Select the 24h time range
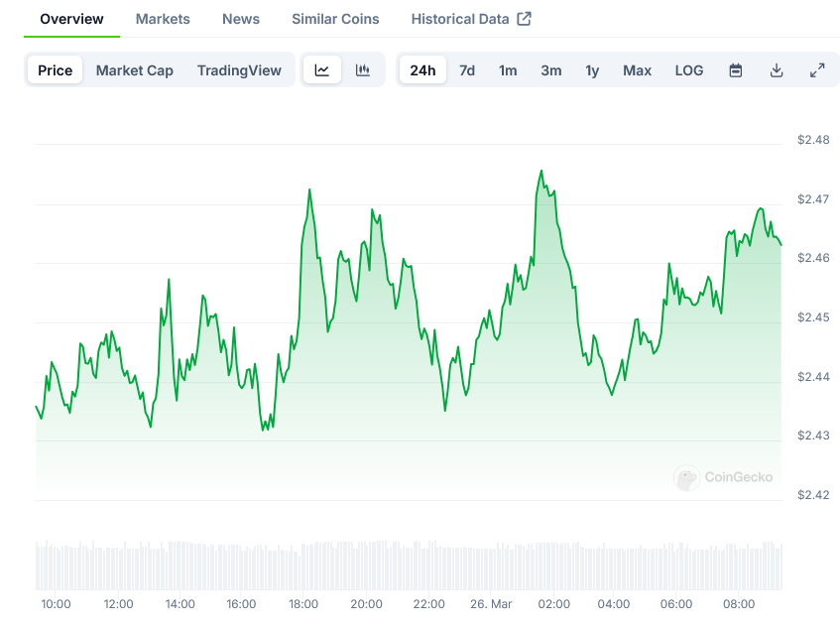 pyautogui.click(x=422, y=70)
